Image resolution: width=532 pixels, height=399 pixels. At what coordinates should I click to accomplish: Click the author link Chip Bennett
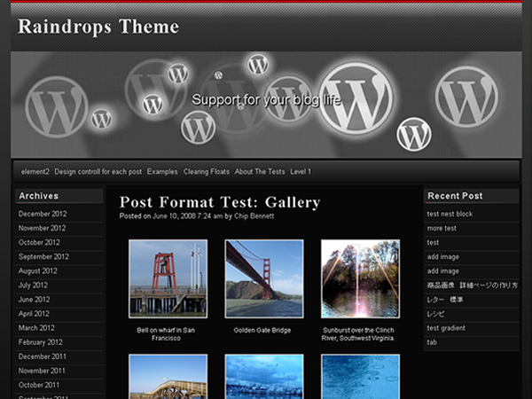254,216
